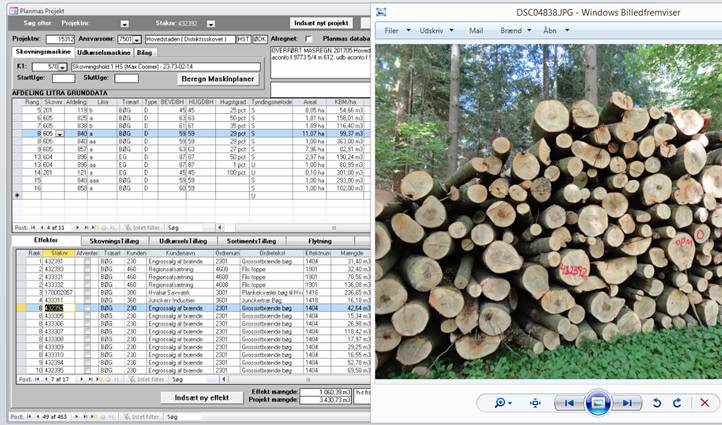The image size is (722, 425).
Task: Go to last project record, 49 af 463
Action: coord(86,417)
